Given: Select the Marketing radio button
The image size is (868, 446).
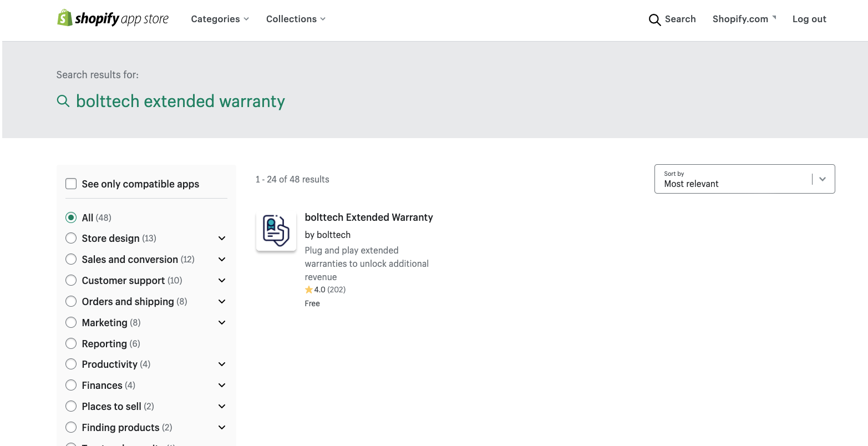Looking at the screenshot, I should coord(71,322).
